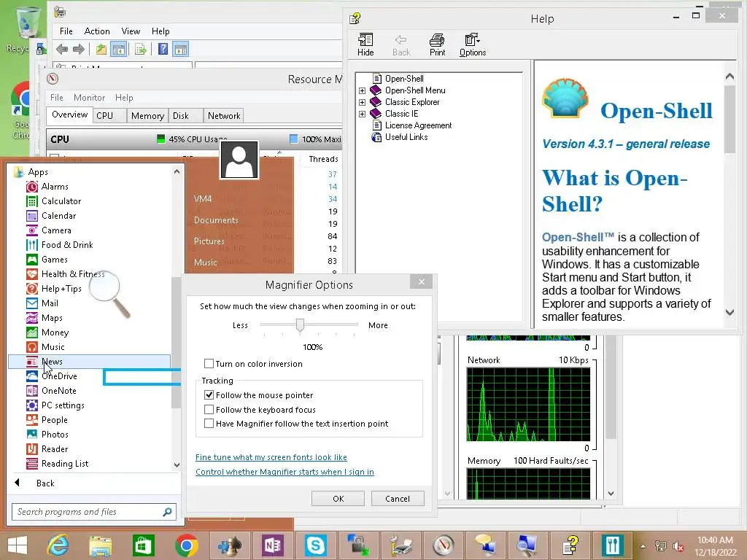747x560 pixels.
Task: Click Cancel in Magnifier Options
Action: coord(398,499)
